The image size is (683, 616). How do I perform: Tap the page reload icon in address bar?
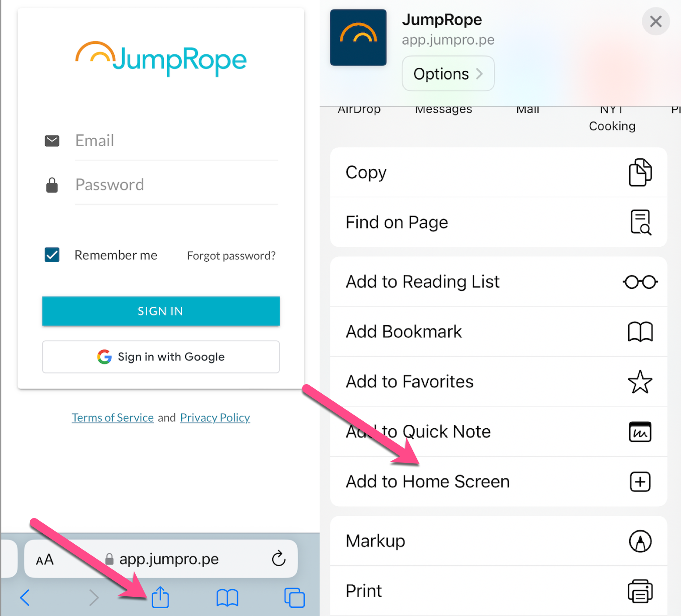click(x=278, y=559)
